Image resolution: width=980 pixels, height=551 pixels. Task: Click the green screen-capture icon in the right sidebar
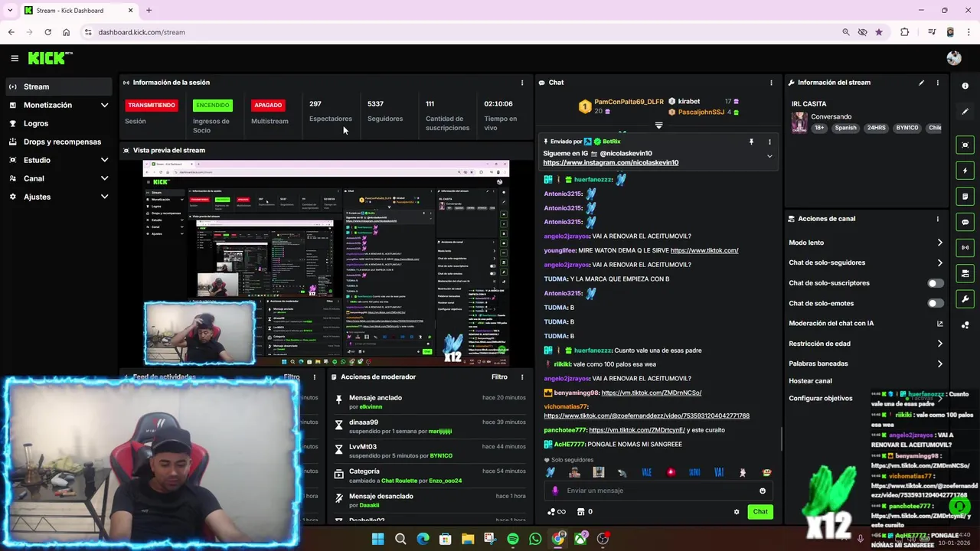click(x=965, y=145)
